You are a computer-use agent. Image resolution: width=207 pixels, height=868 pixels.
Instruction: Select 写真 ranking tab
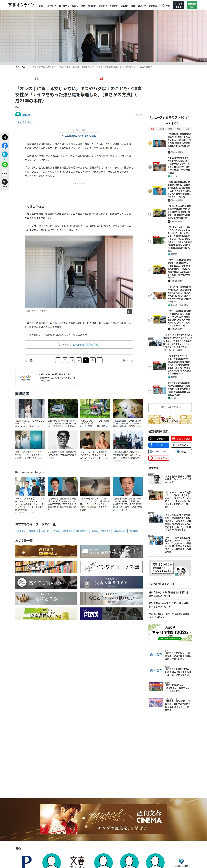point(187,129)
